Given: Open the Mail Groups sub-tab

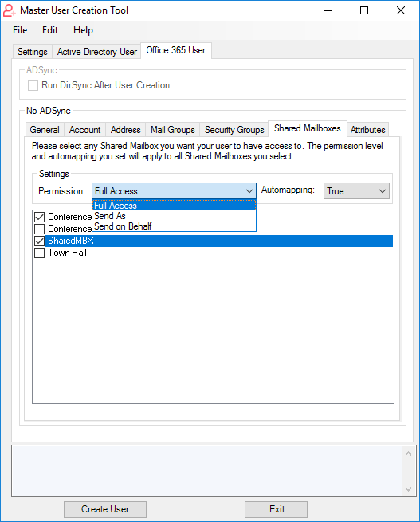Looking at the screenshot, I should click(173, 130).
